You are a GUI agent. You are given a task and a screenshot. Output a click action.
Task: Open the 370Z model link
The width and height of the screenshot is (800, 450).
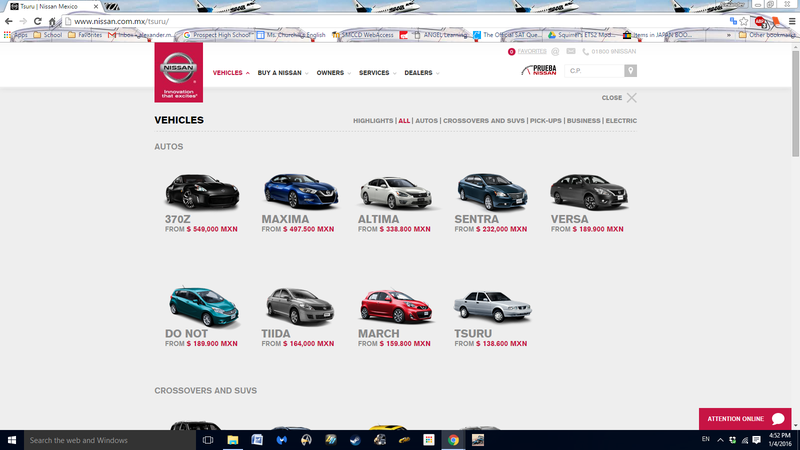[178, 219]
